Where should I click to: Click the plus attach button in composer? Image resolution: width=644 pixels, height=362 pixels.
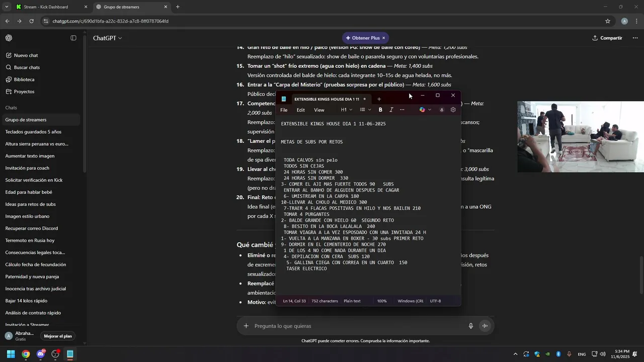pyautogui.click(x=246, y=326)
